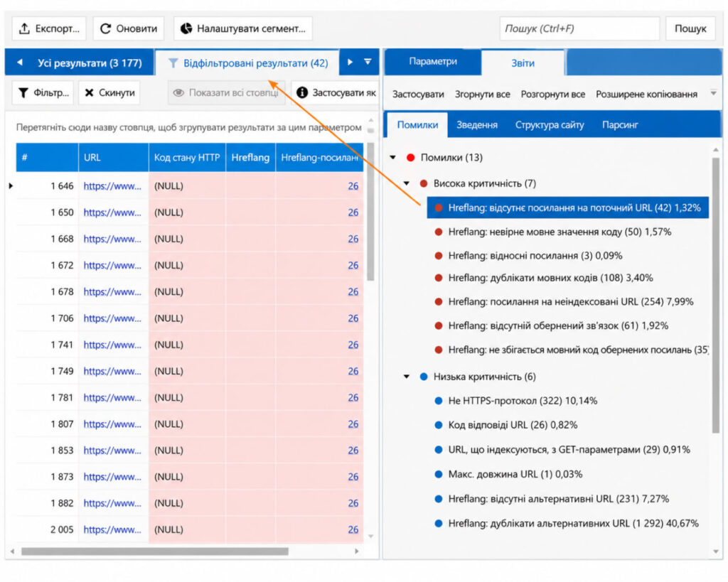Focus the Пошук (Ctrl+F) search field
This screenshot has width=728, height=582.
tap(579, 28)
